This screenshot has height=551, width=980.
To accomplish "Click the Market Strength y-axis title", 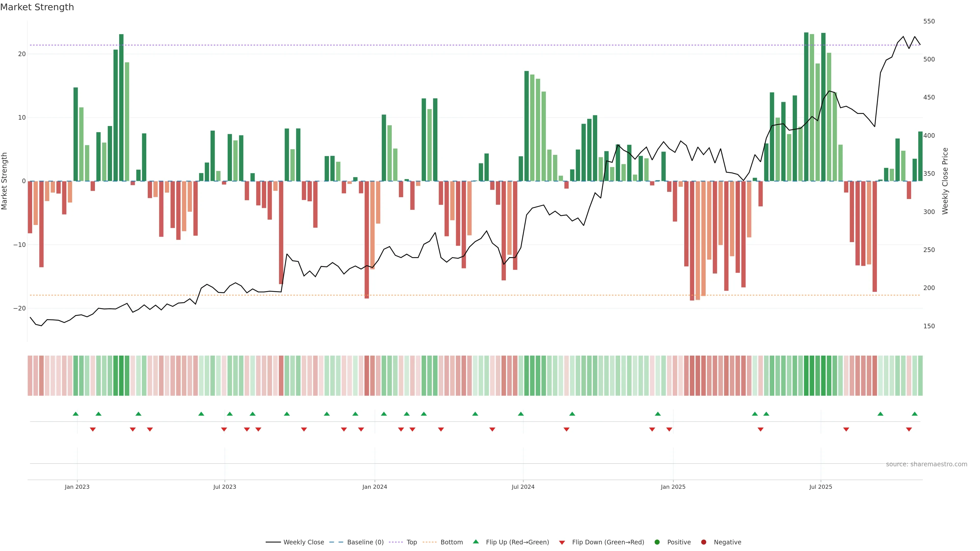I will 5,181.
